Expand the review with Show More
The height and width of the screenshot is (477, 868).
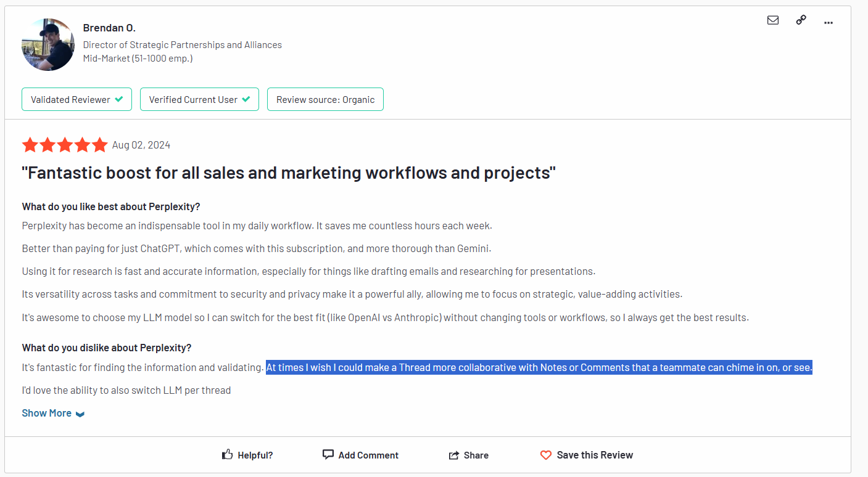pos(53,413)
